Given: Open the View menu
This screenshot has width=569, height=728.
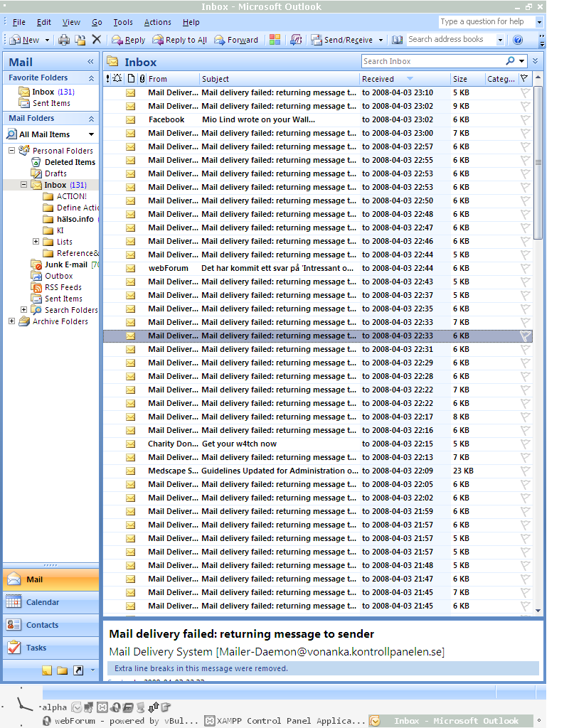Looking at the screenshot, I should click(71, 22).
